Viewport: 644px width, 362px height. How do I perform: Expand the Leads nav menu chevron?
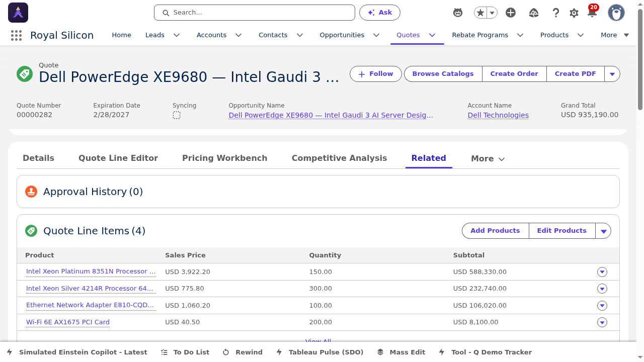click(x=177, y=35)
